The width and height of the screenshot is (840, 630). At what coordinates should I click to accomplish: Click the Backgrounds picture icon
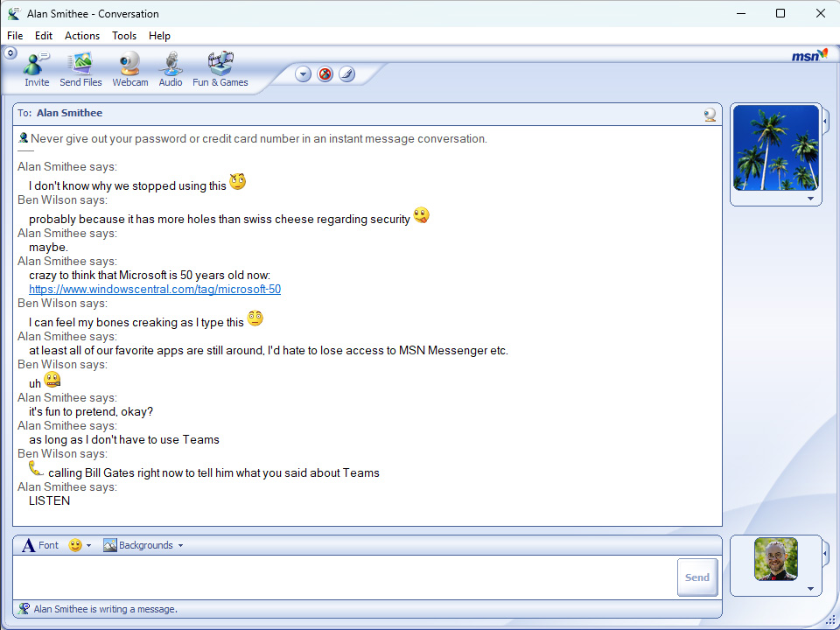coord(110,545)
